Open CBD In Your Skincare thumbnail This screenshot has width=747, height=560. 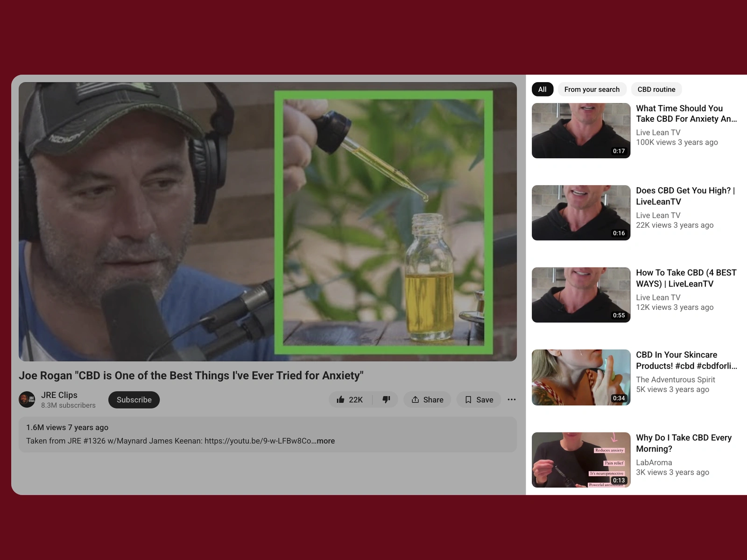[x=581, y=378]
